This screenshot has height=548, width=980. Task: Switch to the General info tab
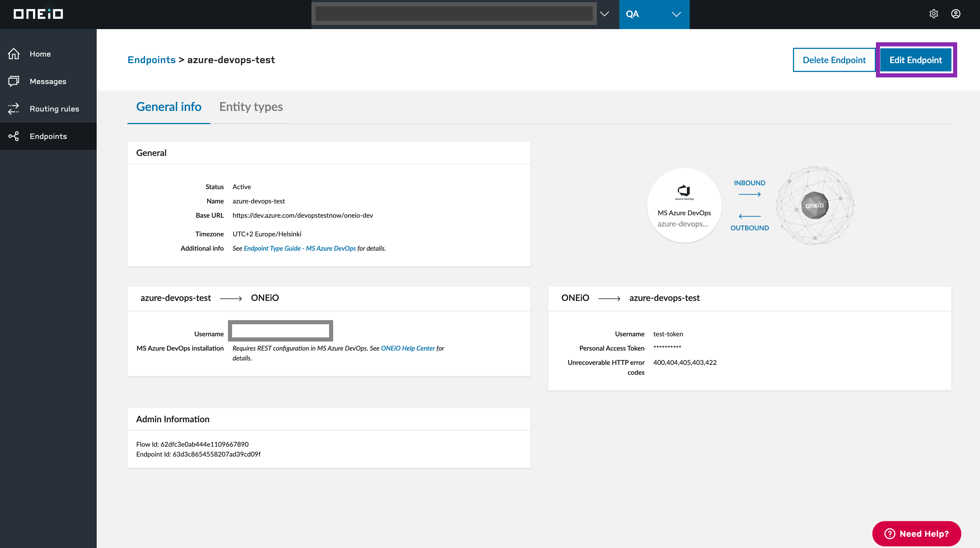[169, 107]
